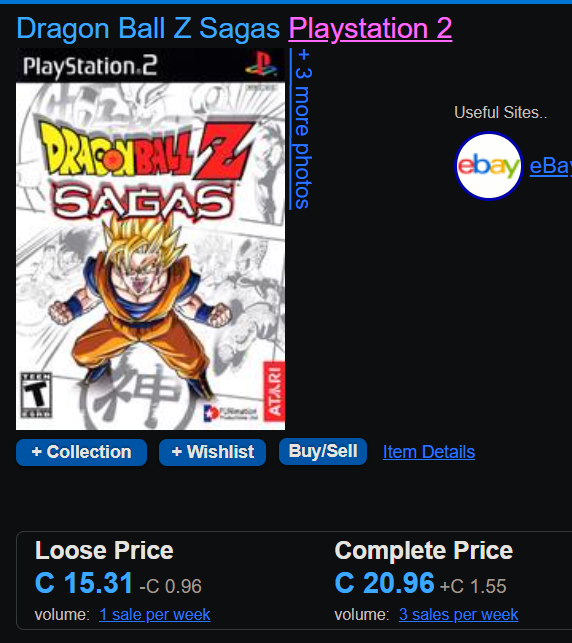The image size is (572, 643).
Task: Open the Item Details link
Action: click(429, 452)
